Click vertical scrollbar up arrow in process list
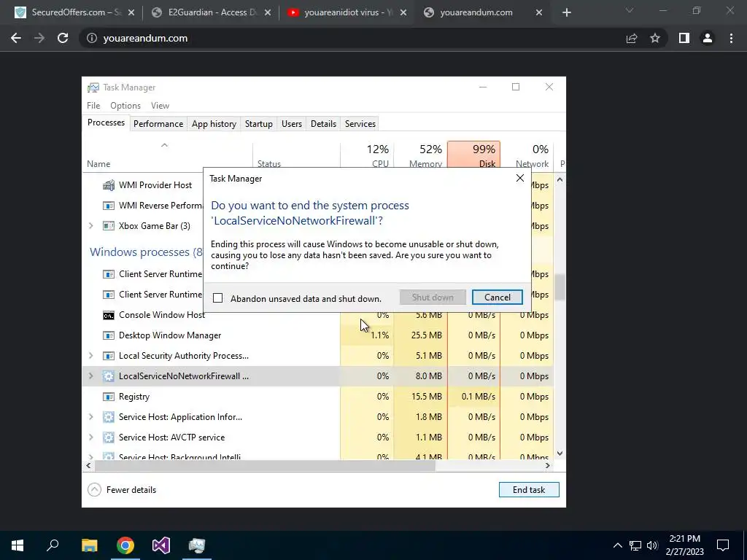This screenshot has width=747, height=560. pyautogui.click(x=560, y=179)
